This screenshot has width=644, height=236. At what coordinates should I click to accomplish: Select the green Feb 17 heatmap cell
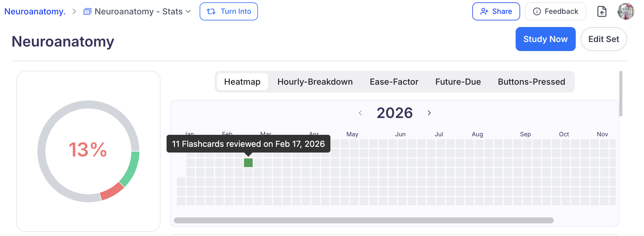coord(248,163)
